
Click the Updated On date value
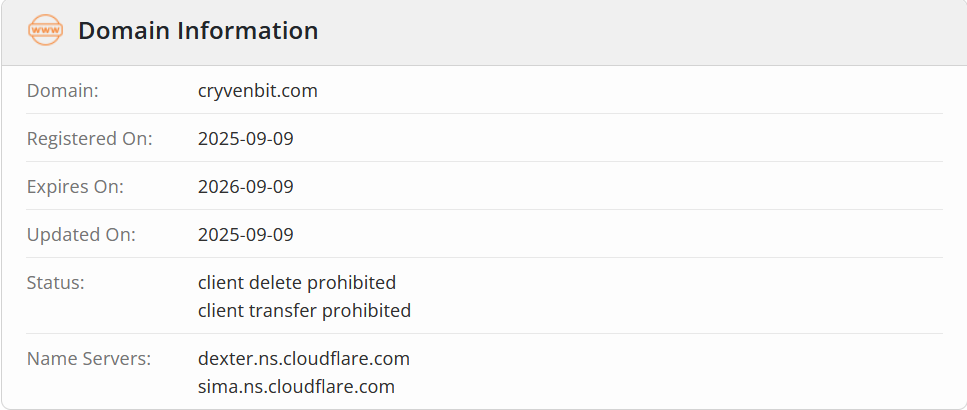click(x=246, y=235)
